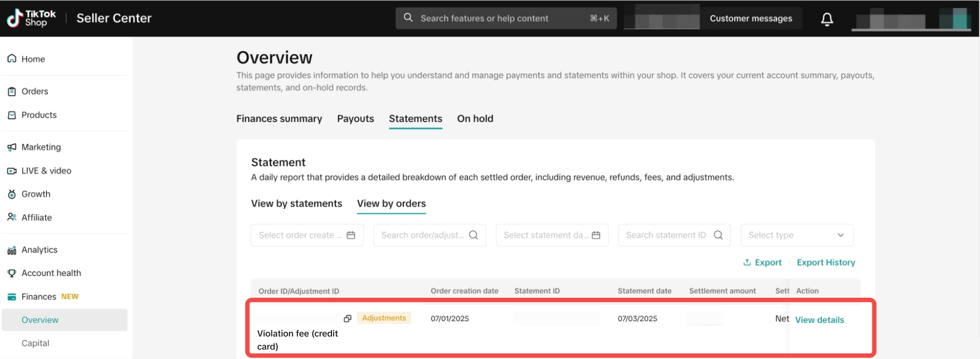Click the calendar icon in statement date field
Viewport: 980px width, 359px height.
596,235
